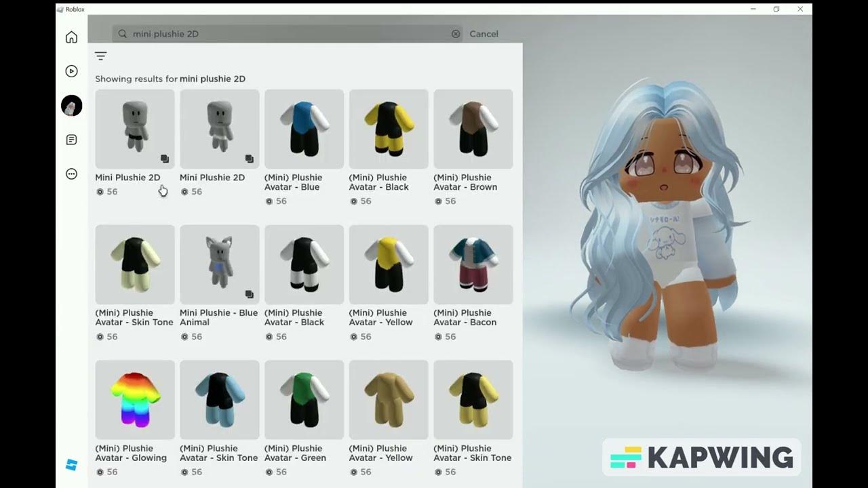Click the bundle icon on the white-shorts Mini Plushie 2D
868x488 pixels.
point(249,159)
